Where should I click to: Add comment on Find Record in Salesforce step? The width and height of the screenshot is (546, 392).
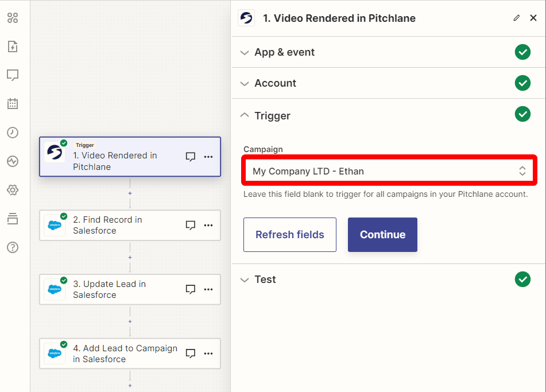[191, 225]
